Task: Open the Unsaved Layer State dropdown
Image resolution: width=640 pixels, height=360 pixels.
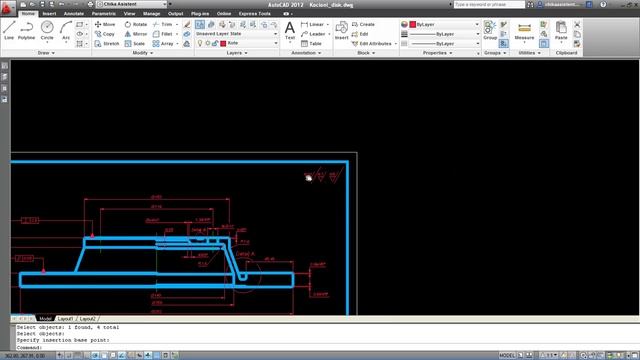Action: pos(236,33)
